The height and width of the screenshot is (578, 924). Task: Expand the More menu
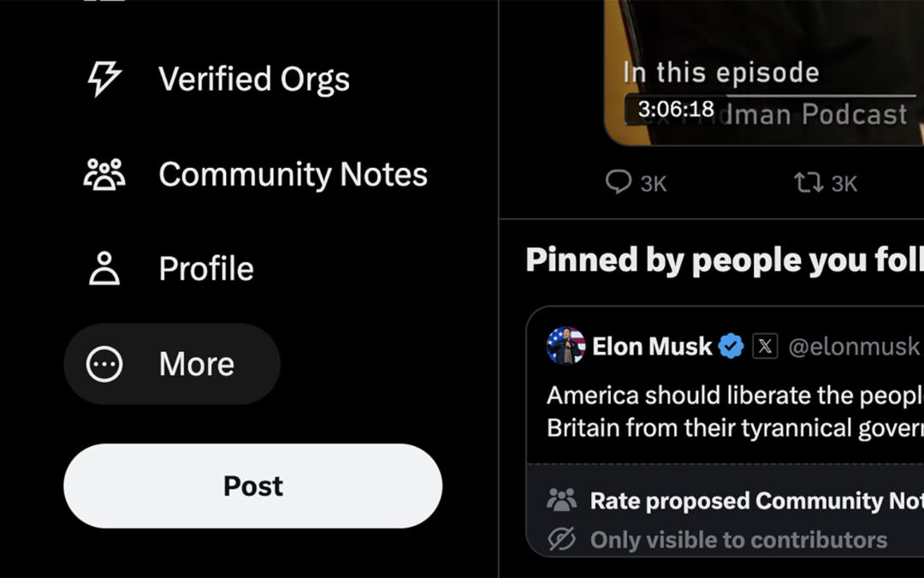click(x=196, y=364)
